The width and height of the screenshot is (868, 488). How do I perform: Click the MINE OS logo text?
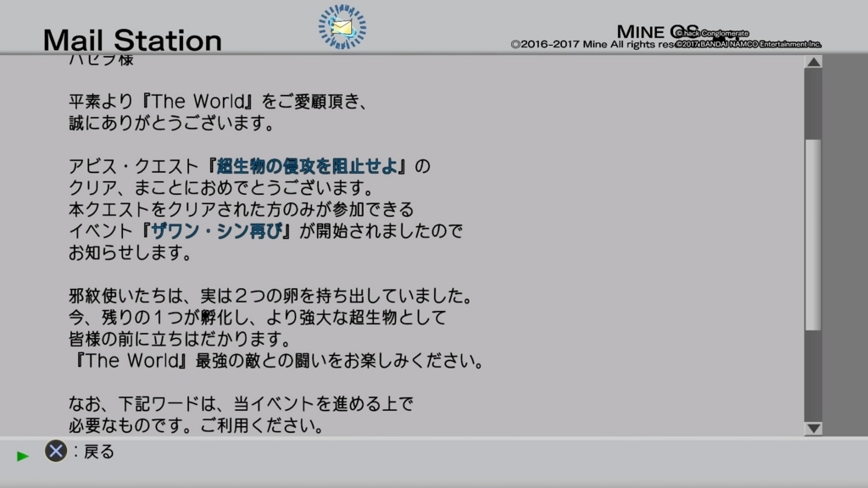click(x=657, y=32)
